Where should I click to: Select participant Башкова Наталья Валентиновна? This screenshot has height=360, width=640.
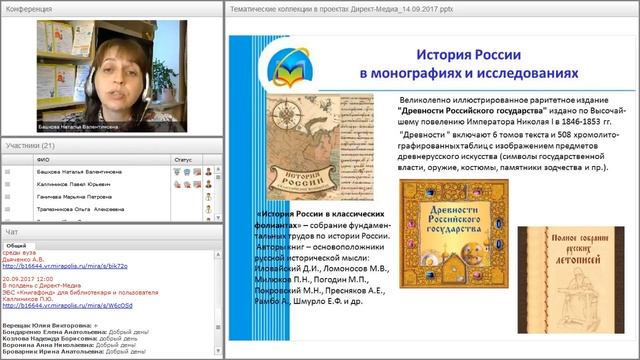coord(79,172)
